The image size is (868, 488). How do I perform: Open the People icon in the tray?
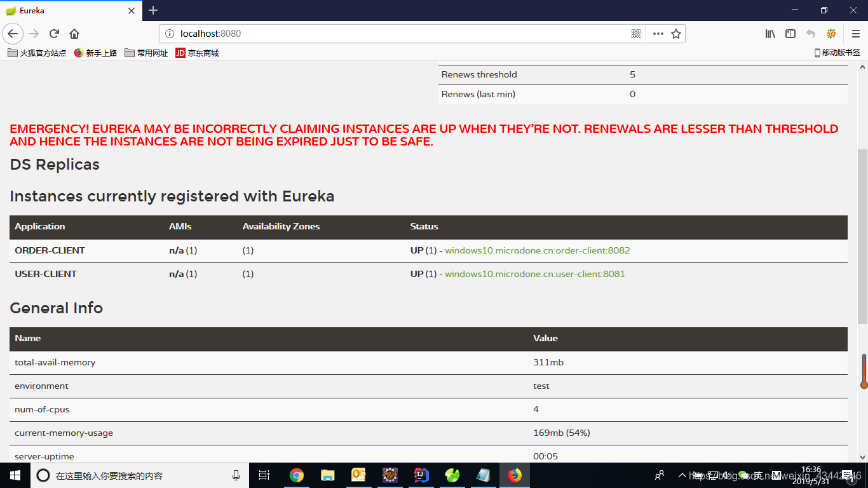click(x=660, y=475)
